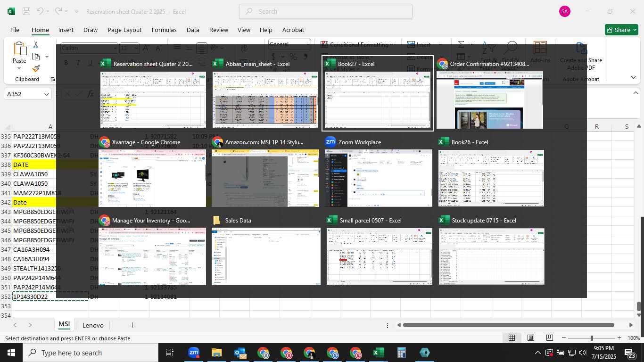The image size is (644, 362).
Task: Switch to the Lenovo sheet tab
Action: click(93, 325)
